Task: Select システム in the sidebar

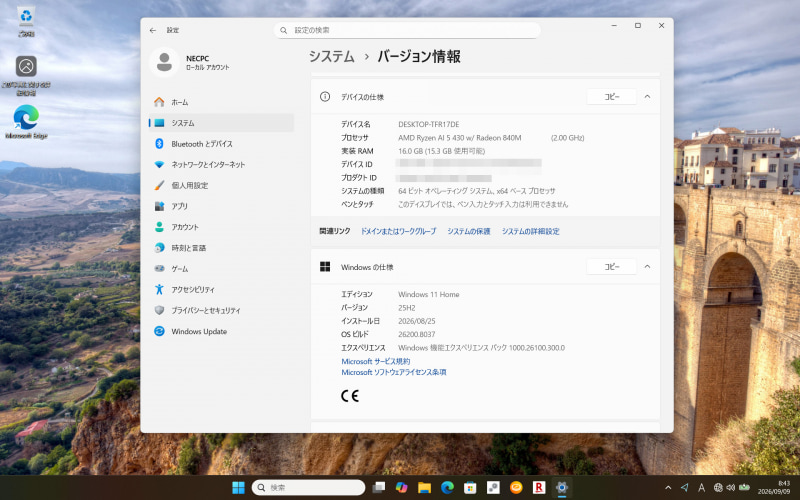Action: point(221,123)
